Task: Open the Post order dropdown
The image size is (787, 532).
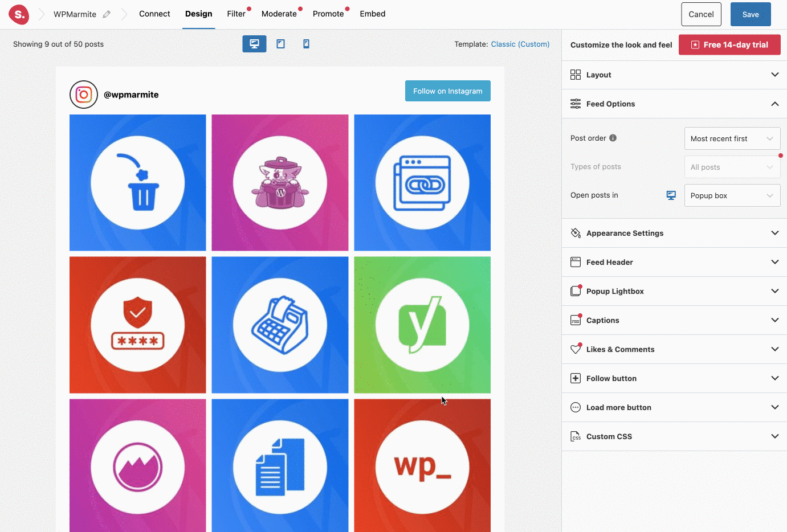Action: click(x=732, y=138)
